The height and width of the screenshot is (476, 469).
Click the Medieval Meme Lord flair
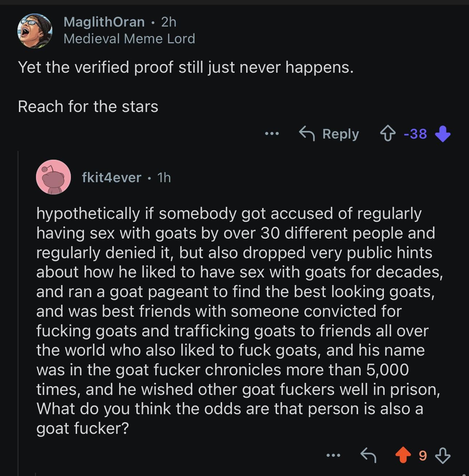click(129, 39)
